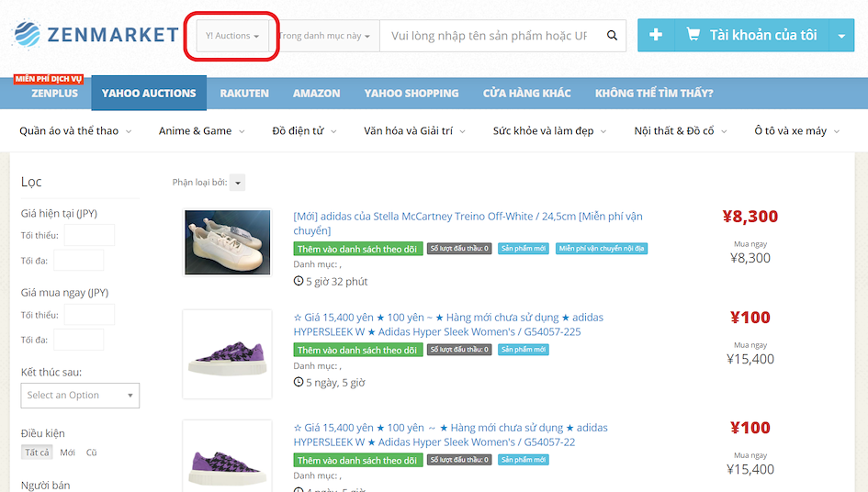This screenshot has height=492, width=868.
Task: Click bid count badge on Stella McCartney item
Action: click(x=459, y=249)
